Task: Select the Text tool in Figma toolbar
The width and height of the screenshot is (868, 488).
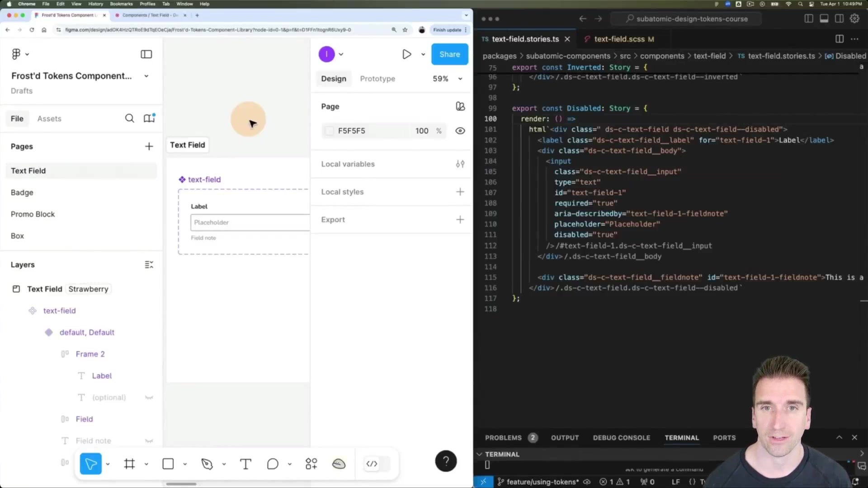Action: pos(245,464)
